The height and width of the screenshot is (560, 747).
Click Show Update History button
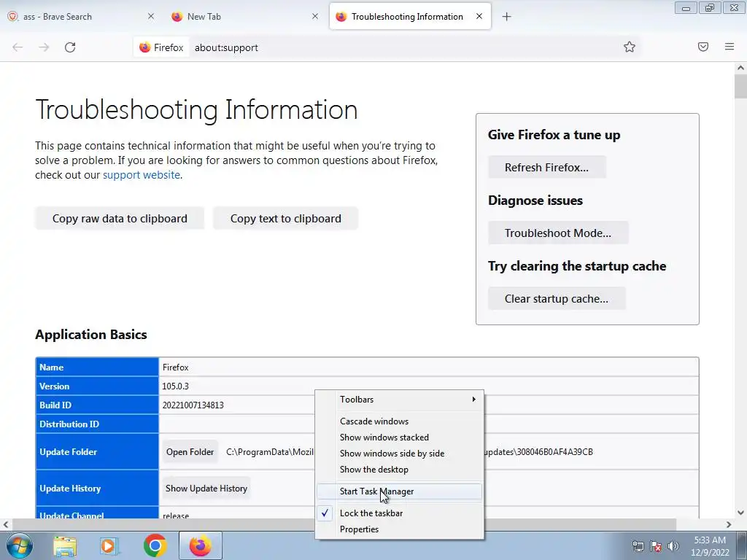[x=206, y=488]
